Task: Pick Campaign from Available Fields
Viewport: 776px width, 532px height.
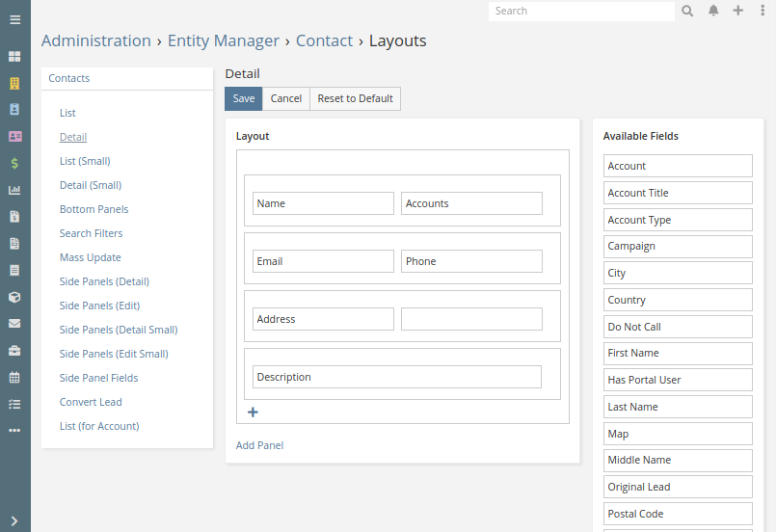Action: (678, 247)
